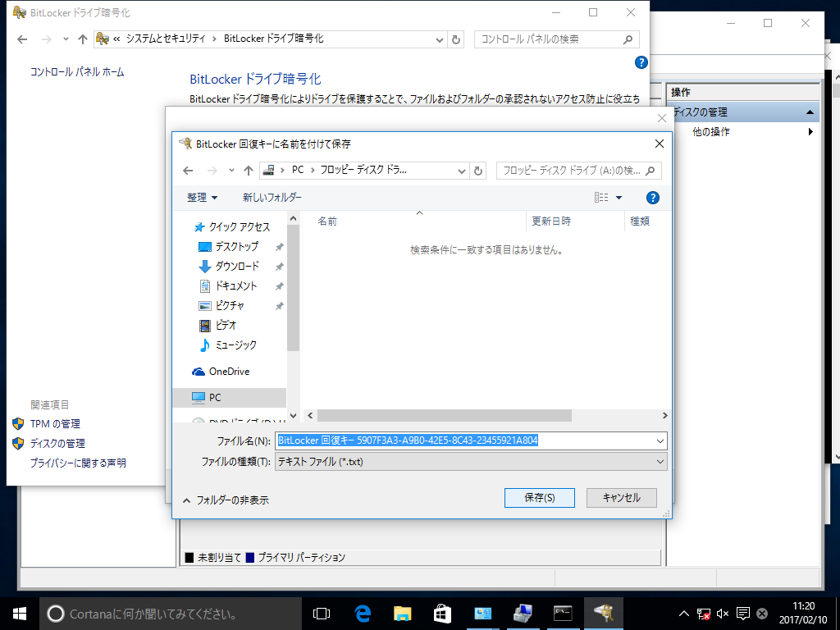Open recent locations dropdown in control panel window
The image size is (840, 630).
(66, 39)
